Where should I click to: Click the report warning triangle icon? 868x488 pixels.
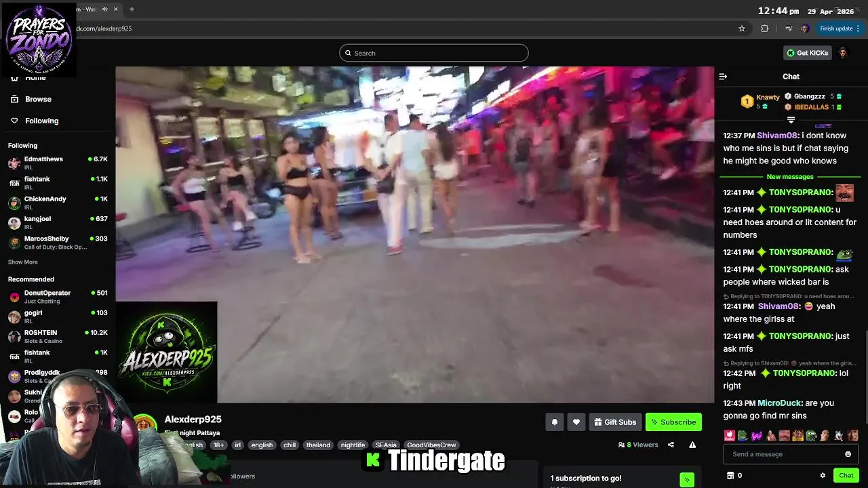692,445
